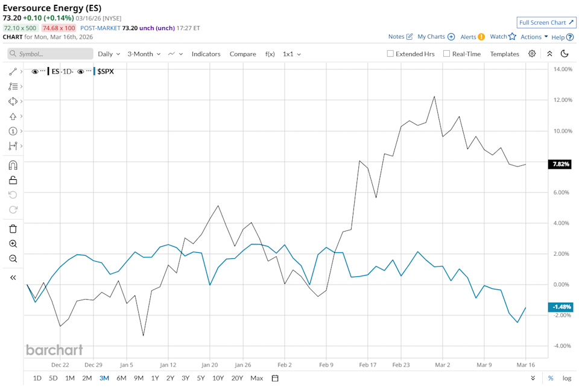Image resolution: width=579 pixels, height=392 pixels.
Task: Unlock drawings via the padlock icon
Action: 13,180
